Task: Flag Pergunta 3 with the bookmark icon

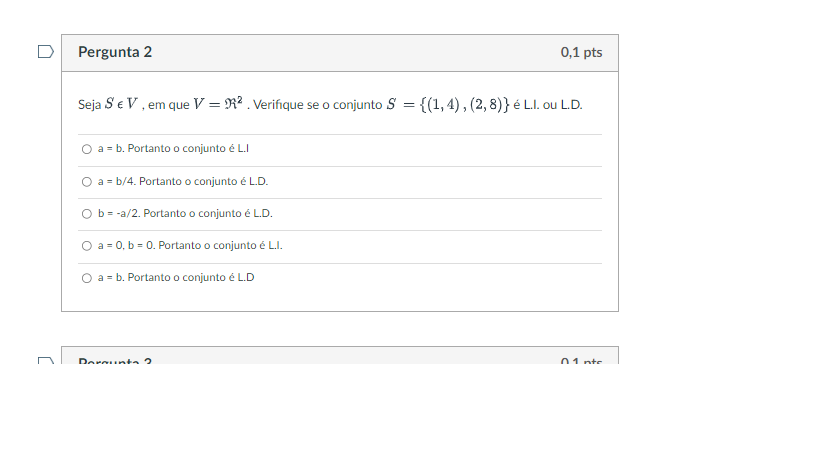Action: click(x=45, y=360)
